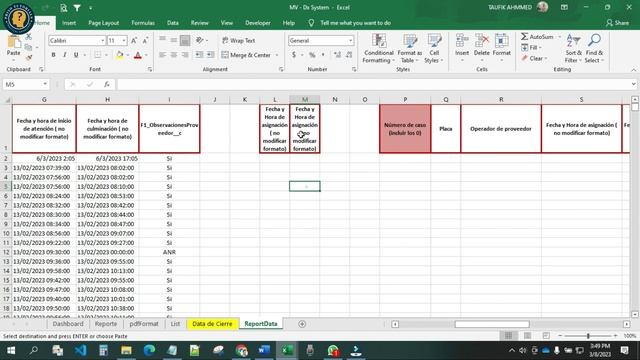640x360 pixels.
Task: Open Sort & Filter menu
Action: pyautogui.click(x=573, y=49)
